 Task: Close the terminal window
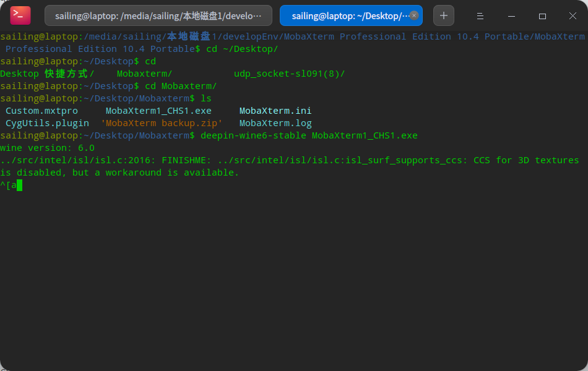tap(573, 15)
